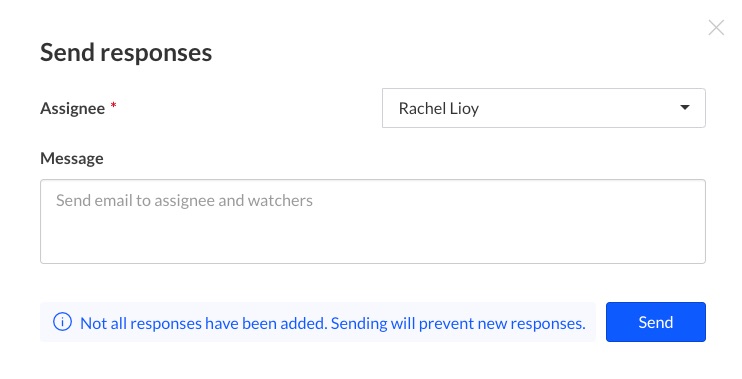
Task: Expand the Assignee dropdown caret arrow
Action: 684,107
